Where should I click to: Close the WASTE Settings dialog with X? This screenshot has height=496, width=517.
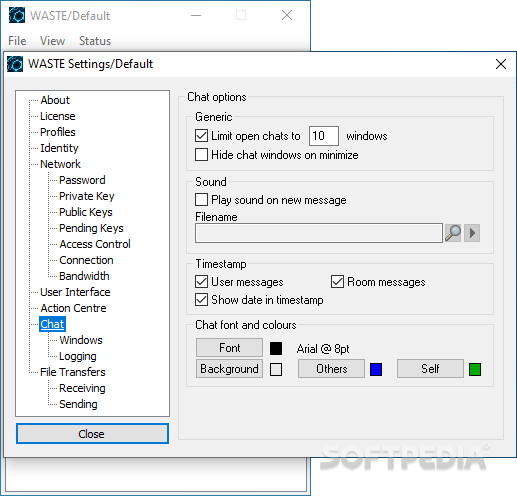501,64
